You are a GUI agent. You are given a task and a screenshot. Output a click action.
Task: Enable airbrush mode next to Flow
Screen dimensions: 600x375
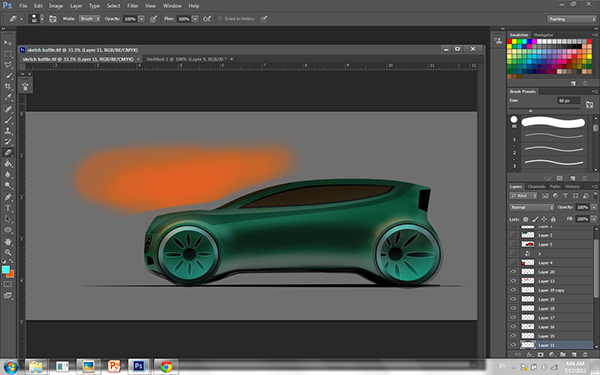tap(207, 19)
